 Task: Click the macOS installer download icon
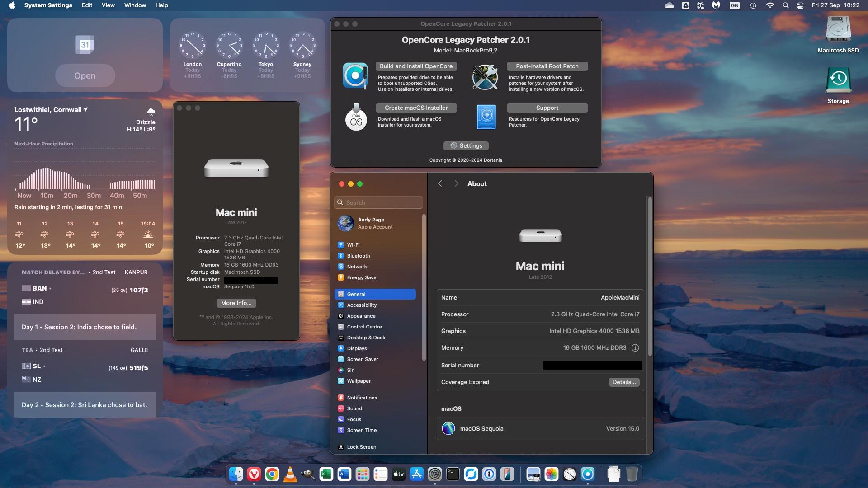356,117
